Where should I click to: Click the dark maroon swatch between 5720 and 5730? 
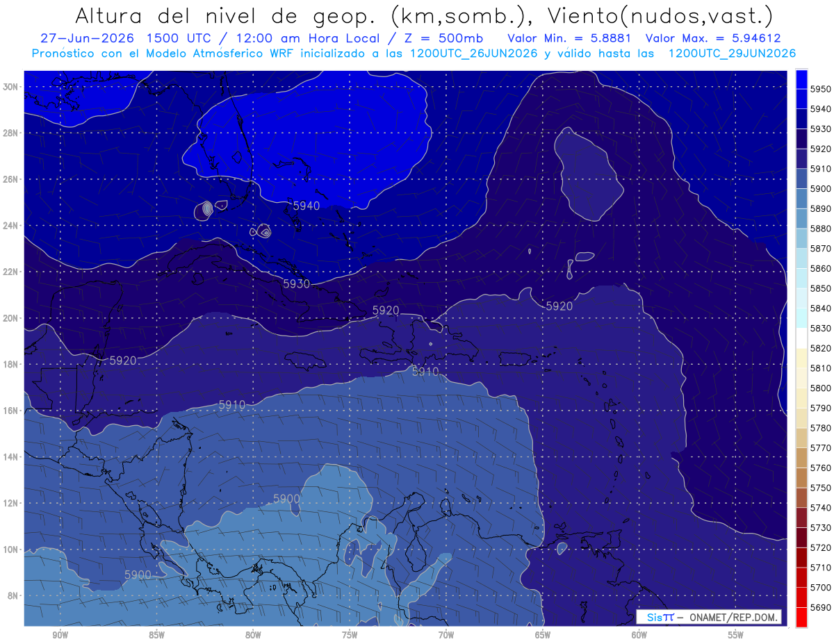pos(801,537)
